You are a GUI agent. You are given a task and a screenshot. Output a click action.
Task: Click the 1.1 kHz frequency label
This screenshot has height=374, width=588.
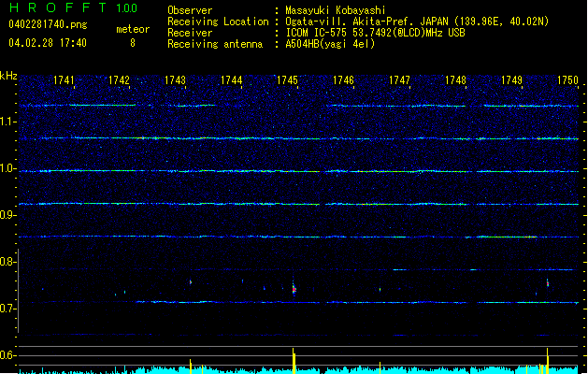coord(7,122)
